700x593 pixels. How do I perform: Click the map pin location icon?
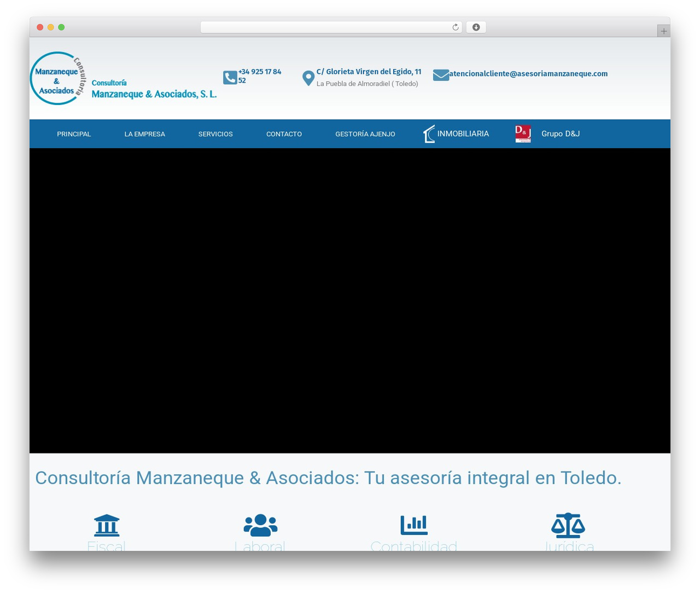(x=308, y=78)
